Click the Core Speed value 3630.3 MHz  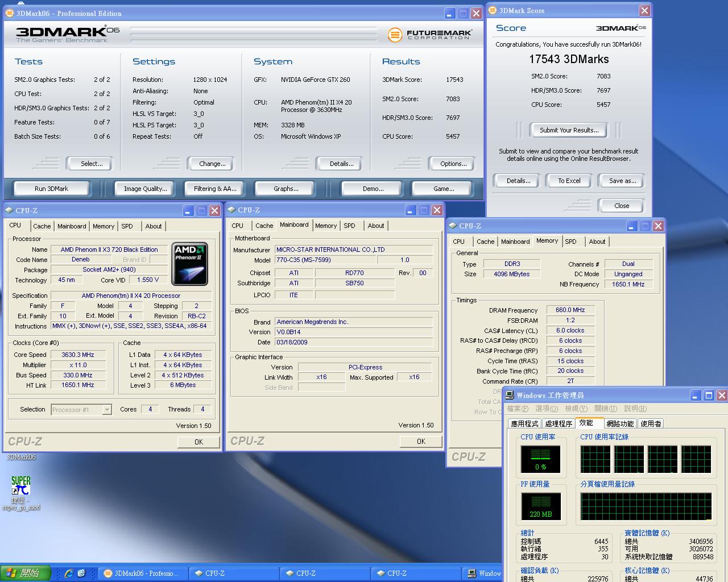78,355
